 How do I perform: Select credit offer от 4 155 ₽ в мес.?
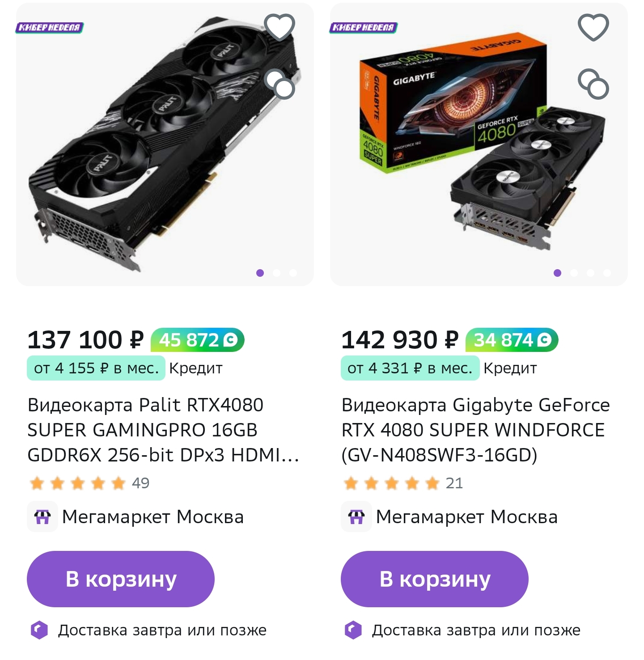[x=96, y=368]
